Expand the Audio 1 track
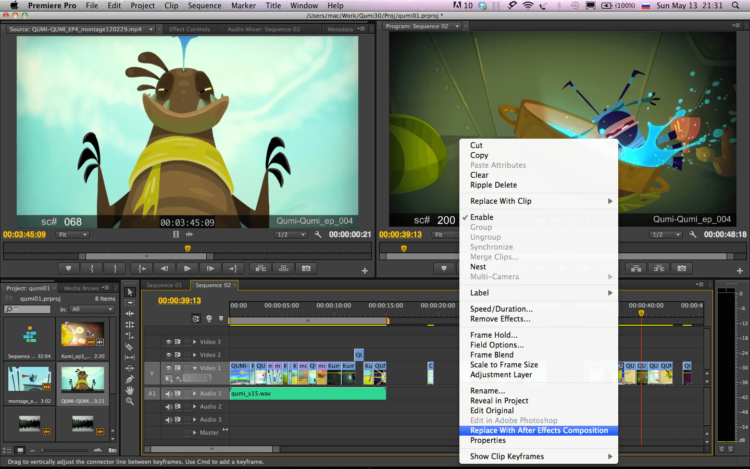 [x=194, y=393]
